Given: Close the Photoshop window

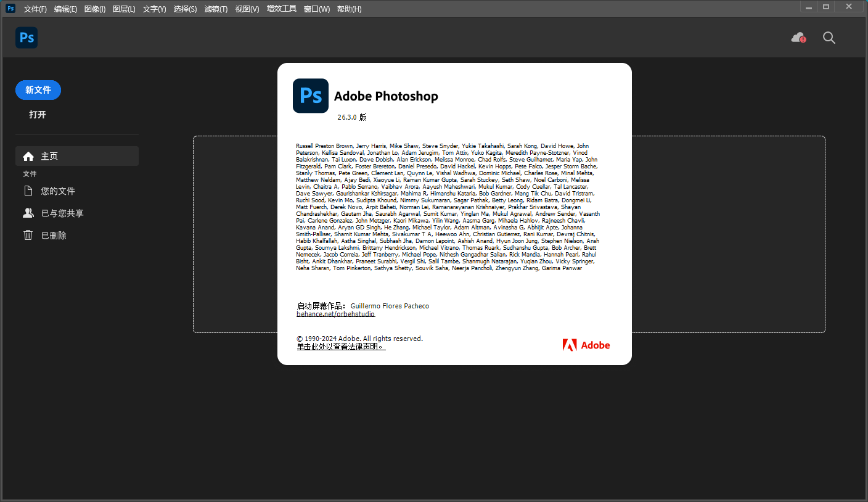Looking at the screenshot, I should coord(850,7).
